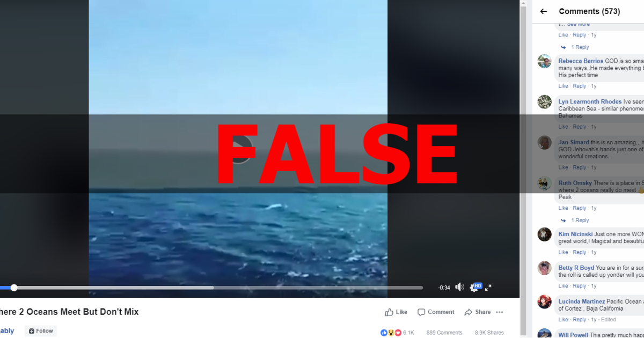Screen dimensions: 644x338
Task: Mute the video with the speaker icon
Action: click(459, 287)
